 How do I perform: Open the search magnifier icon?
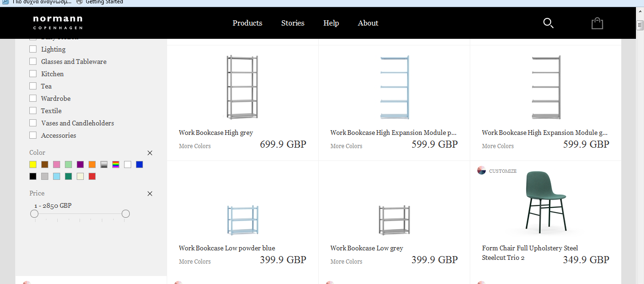[x=548, y=23]
